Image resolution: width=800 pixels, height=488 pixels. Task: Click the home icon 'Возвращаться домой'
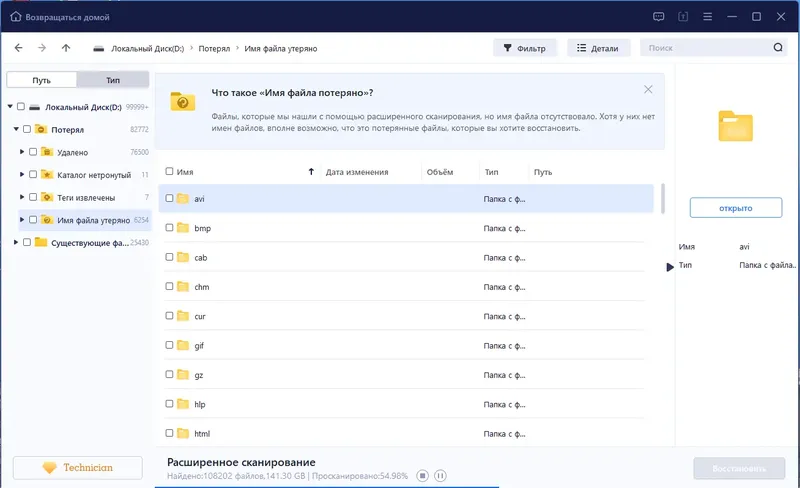coord(16,17)
